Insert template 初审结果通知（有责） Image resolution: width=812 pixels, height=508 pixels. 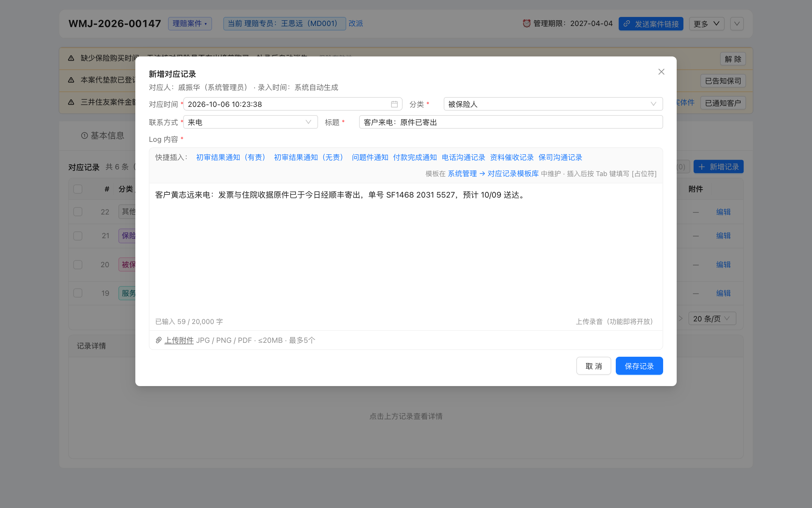point(232,157)
